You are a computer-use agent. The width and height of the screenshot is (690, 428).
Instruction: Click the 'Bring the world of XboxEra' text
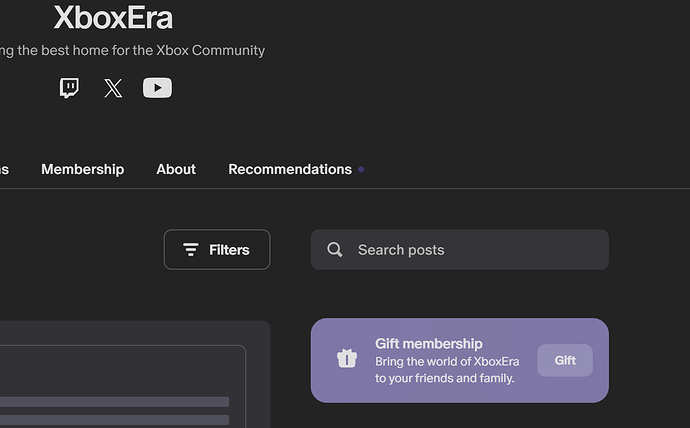447,362
